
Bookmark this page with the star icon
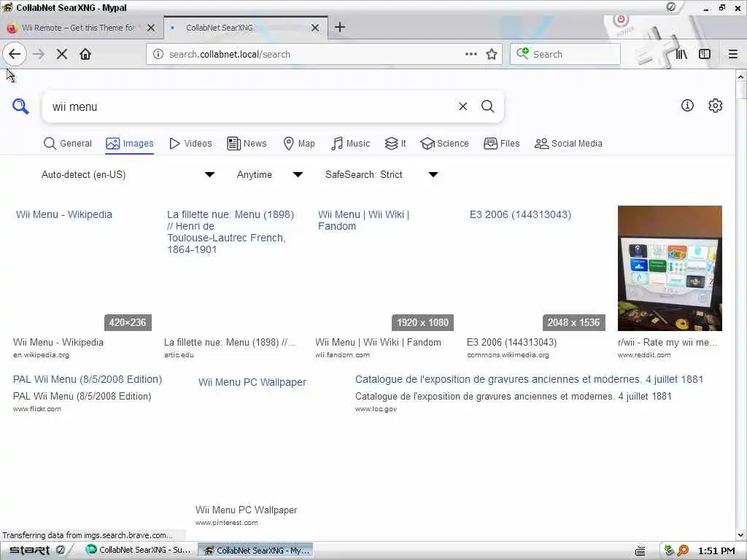pyautogui.click(x=492, y=54)
